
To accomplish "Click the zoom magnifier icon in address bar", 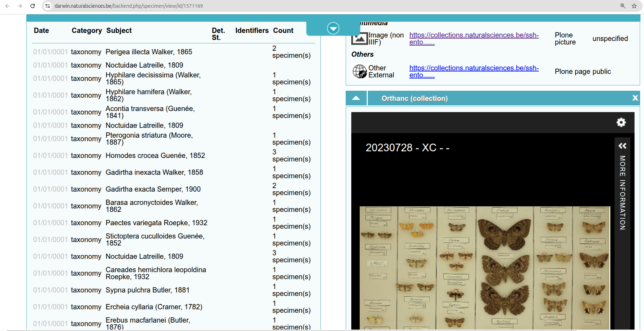I will 623,6.
